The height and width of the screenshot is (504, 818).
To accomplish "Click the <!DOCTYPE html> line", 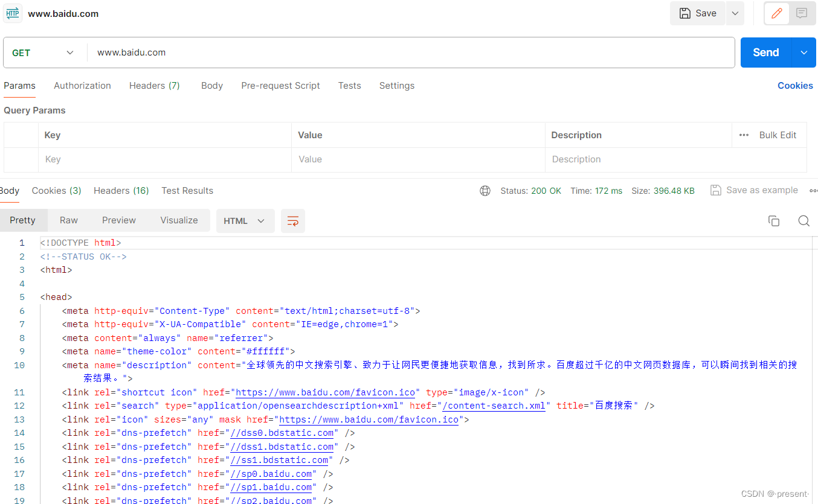I will tap(80, 243).
